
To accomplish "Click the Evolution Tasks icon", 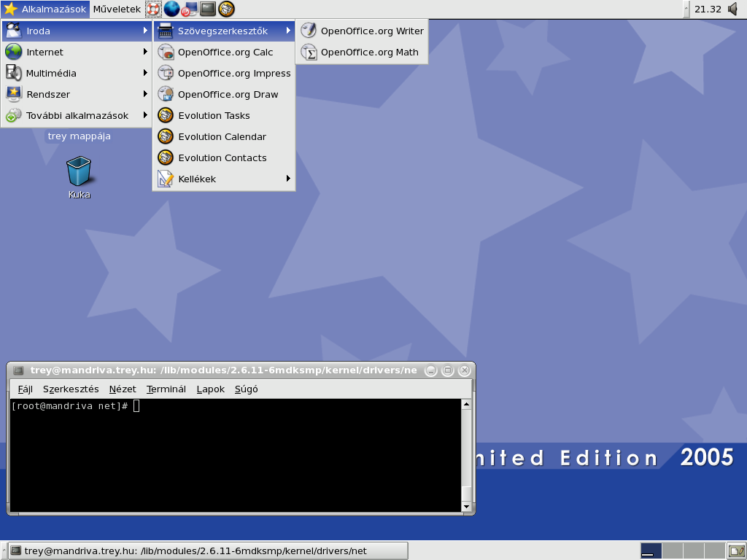I will click(x=166, y=115).
